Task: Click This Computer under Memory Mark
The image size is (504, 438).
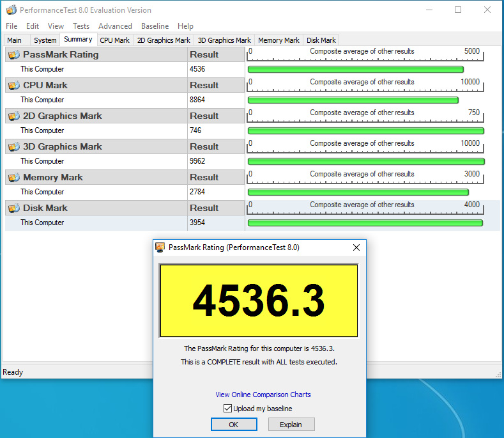Action: coord(42,192)
